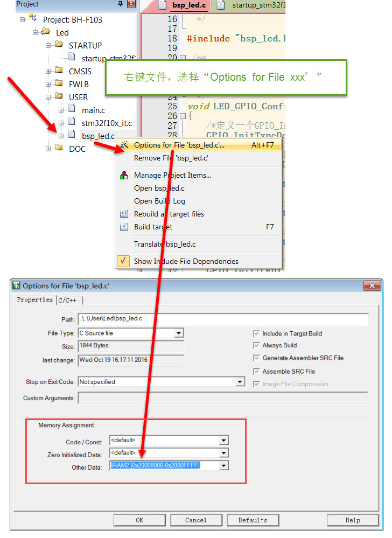Image resolution: width=392 pixels, height=538 pixels.
Task: Select Open bsp_led.c menu entry
Action: point(199,188)
